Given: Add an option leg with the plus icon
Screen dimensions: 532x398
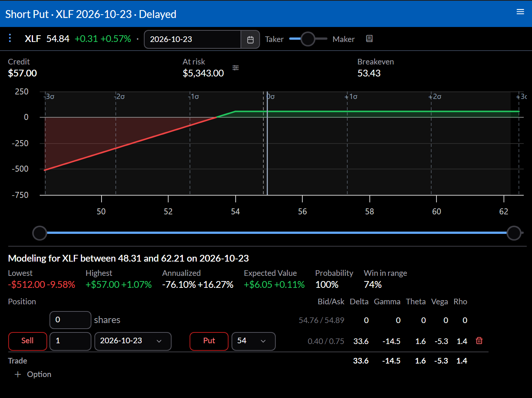Looking at the screenshot, I should [x=18, y=374].
